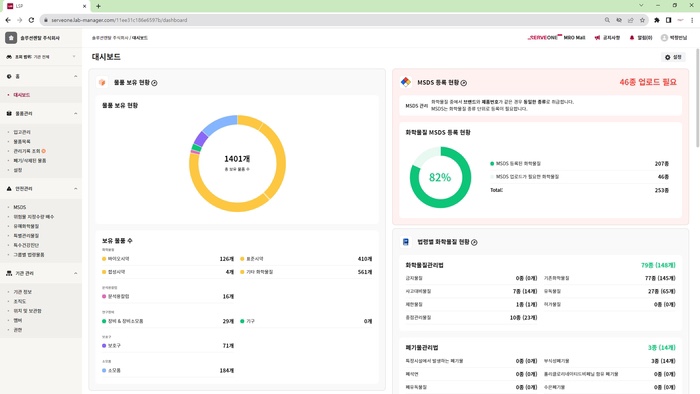
Task: Click the purple segment of inventory donut
Action: tap(200, 139)
